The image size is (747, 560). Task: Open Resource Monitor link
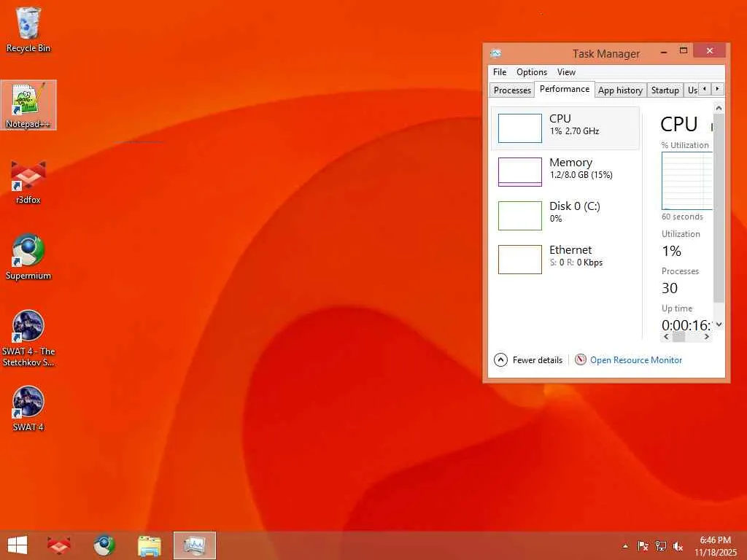click(x=636, y=360)
